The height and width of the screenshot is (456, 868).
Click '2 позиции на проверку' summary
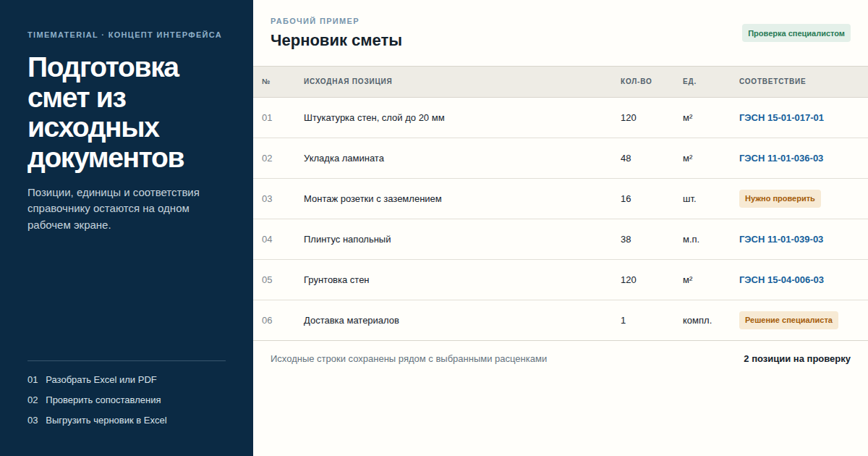(x=797, y=359)
